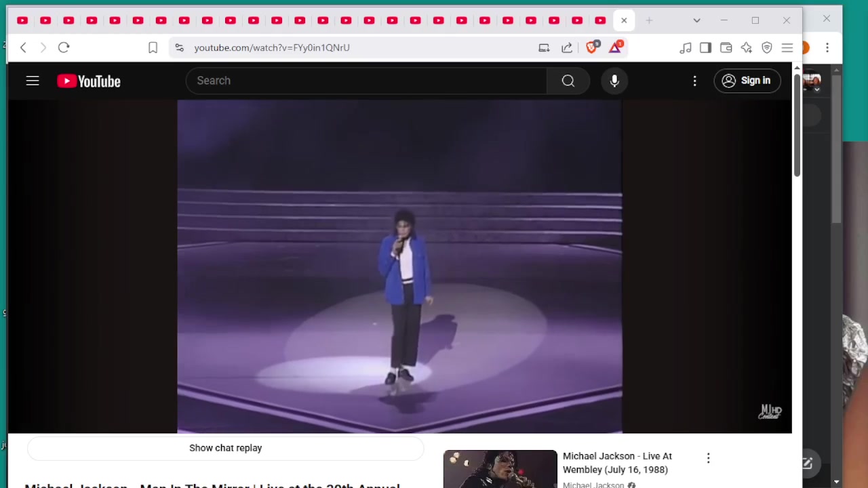Open Brave Rewards triangle icon
The image size is (868, 488).
[x=615, y=47]
